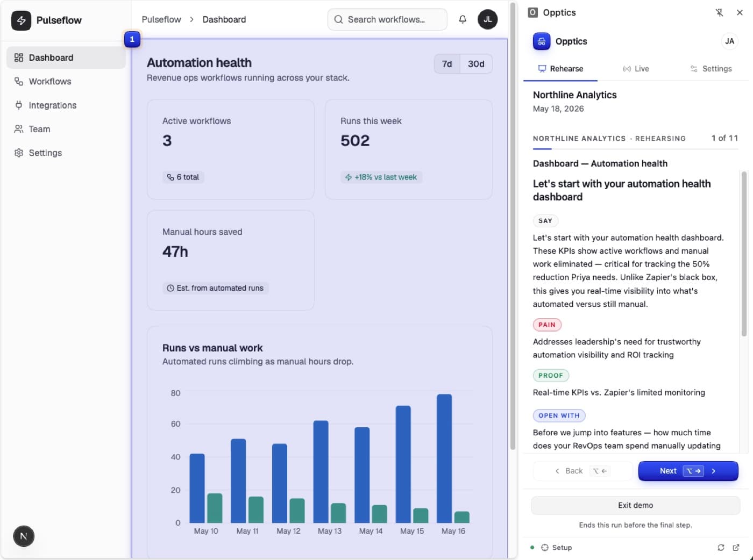Switch to the Rehearse tab
Viewport: 753px width, 560px height.
(x=560, y=69)
